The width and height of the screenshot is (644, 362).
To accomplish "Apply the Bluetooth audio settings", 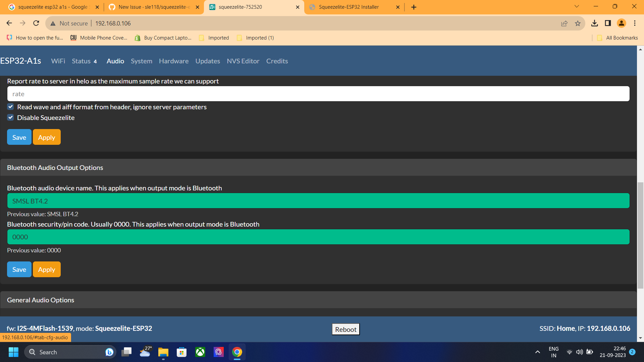I will pyautogui.click(x=47, y=269).
